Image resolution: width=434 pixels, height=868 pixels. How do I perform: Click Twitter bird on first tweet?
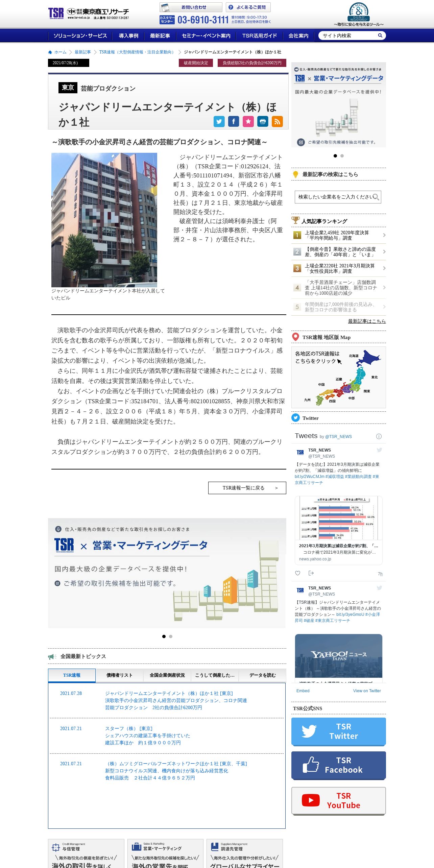pos(379,450)
